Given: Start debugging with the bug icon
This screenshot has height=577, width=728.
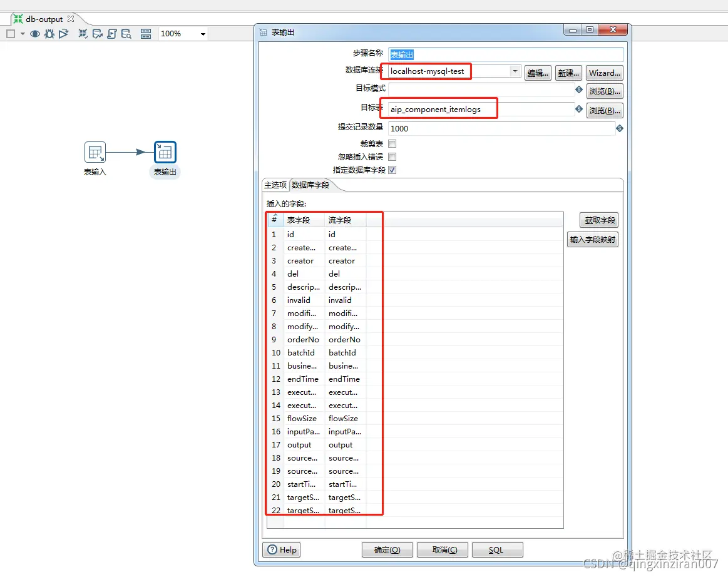Looking at the screenshot, I should pos(49,33).
